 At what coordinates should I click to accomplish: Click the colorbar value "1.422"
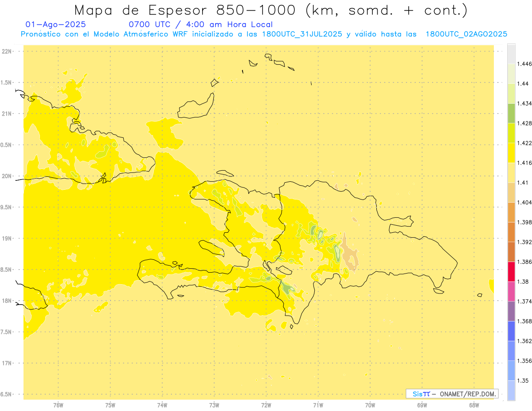(525, 143)
